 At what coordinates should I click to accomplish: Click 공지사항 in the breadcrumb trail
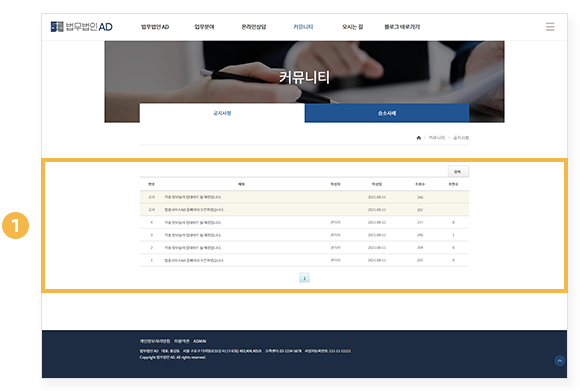pyautogui.click(x=461, y=138)
